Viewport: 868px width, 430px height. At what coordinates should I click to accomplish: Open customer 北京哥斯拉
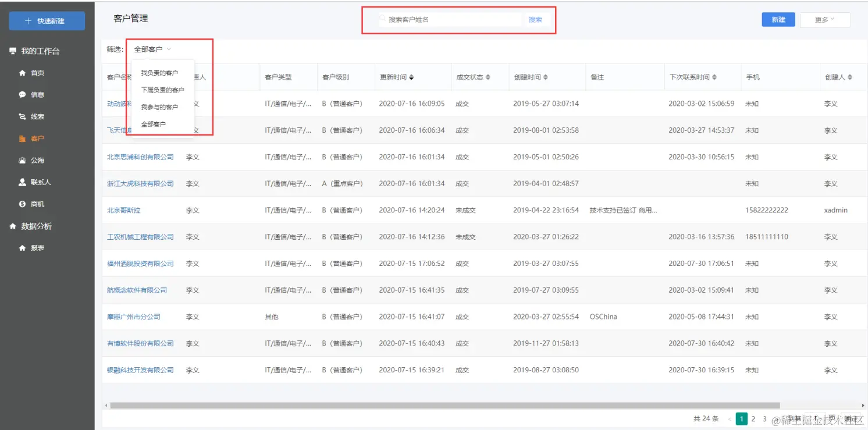click(x=123, y=210)
